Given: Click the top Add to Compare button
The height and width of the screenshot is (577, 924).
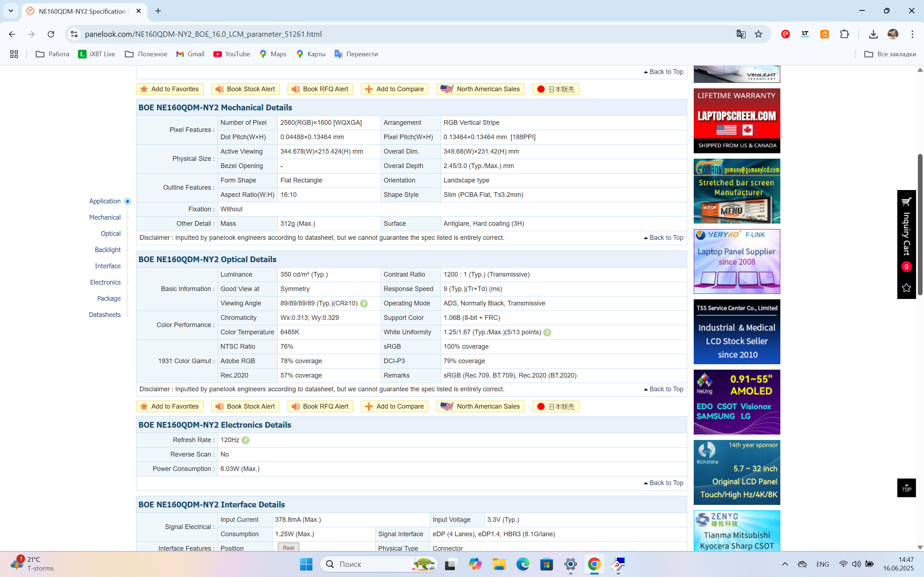Looking at the screenshot, I should click(x=395, y=89).
